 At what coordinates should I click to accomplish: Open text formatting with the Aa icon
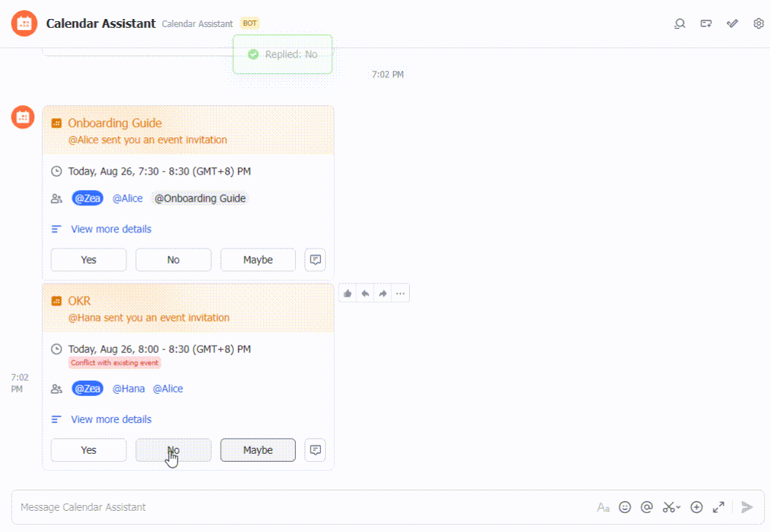[603, 506]
